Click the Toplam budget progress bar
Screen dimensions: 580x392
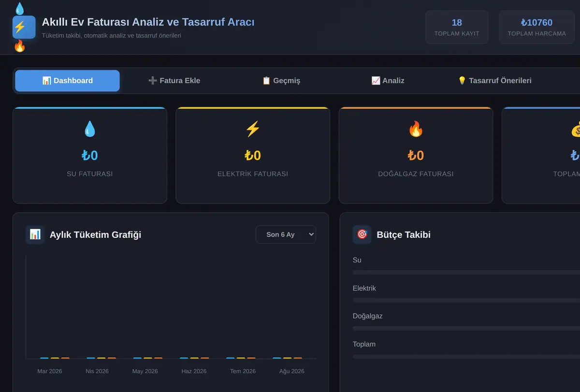pos(466,356)
